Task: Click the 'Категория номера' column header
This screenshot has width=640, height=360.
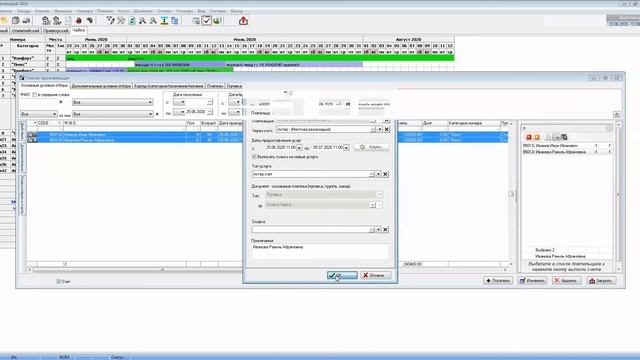Action: click(473, 123)
